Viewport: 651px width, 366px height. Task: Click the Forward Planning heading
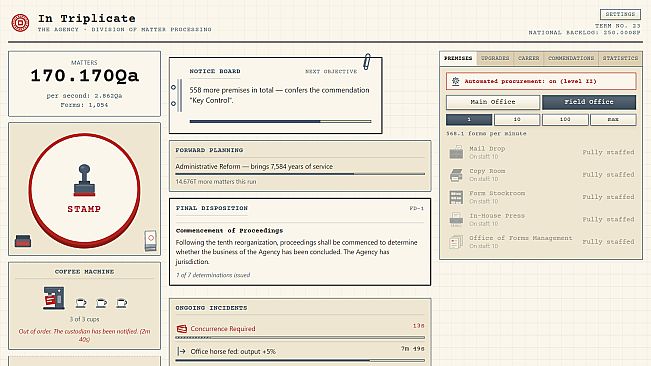209,150
